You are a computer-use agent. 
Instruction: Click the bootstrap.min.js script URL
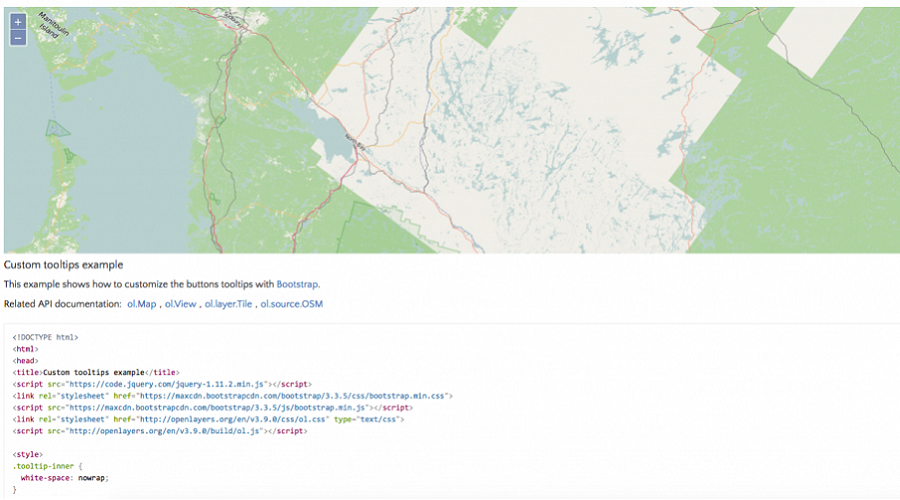coord(217,408)
